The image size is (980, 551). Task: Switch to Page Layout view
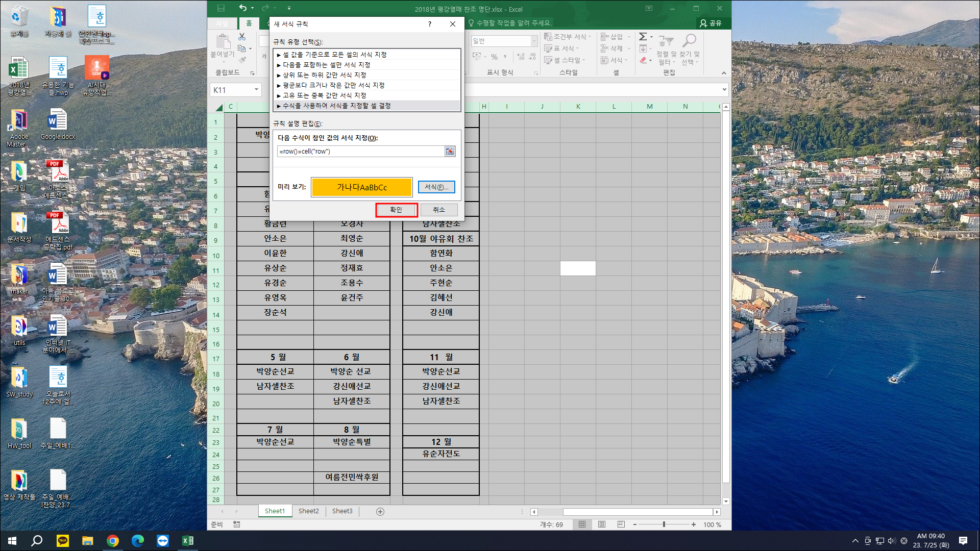pos(602,524)
